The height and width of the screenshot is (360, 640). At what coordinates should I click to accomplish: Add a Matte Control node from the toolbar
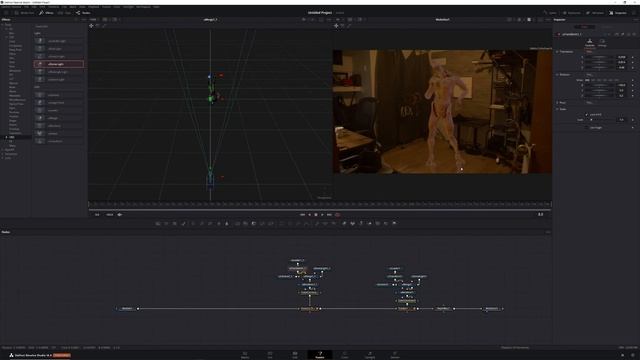[x=253, y=223]
